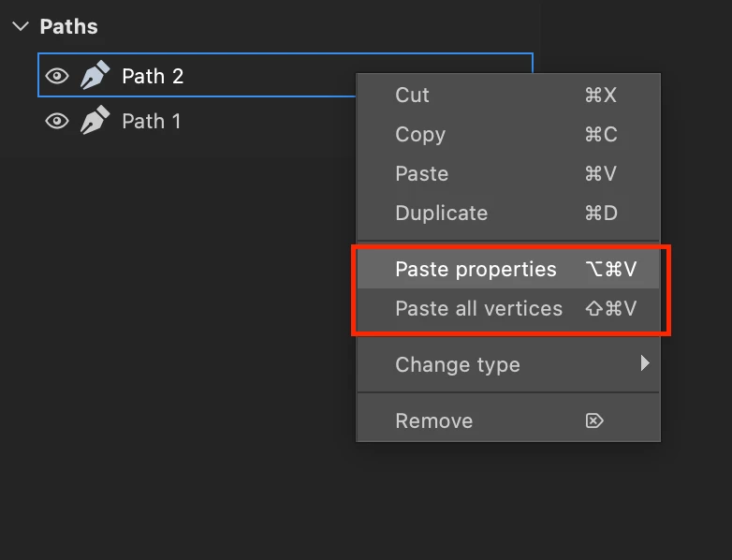Hide Path 2 using its eye icon
Screen dimensions: 732x560
pyautogui.click(x=57, y=76)
